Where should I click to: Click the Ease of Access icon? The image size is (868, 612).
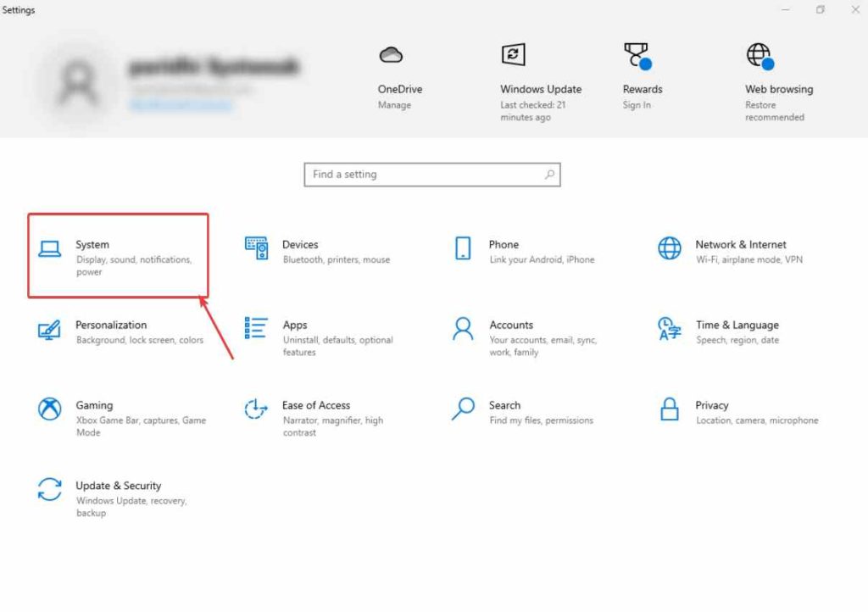[256, 409]
